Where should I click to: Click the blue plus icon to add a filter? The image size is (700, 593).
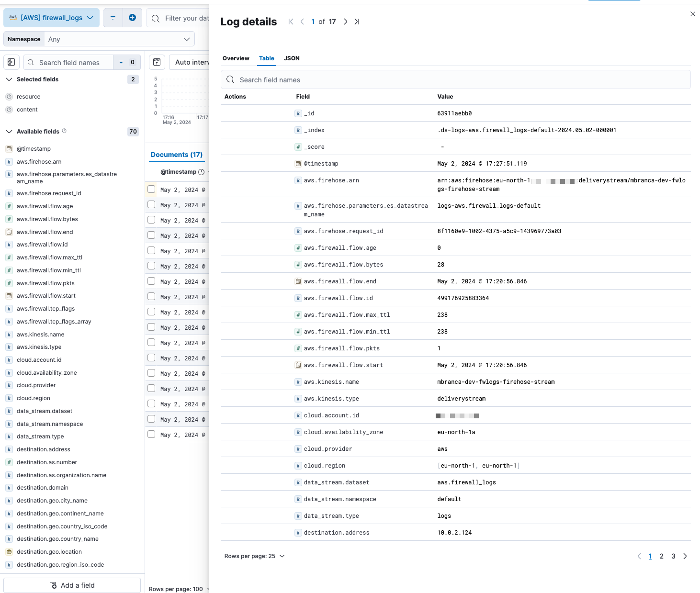point(132,18)
